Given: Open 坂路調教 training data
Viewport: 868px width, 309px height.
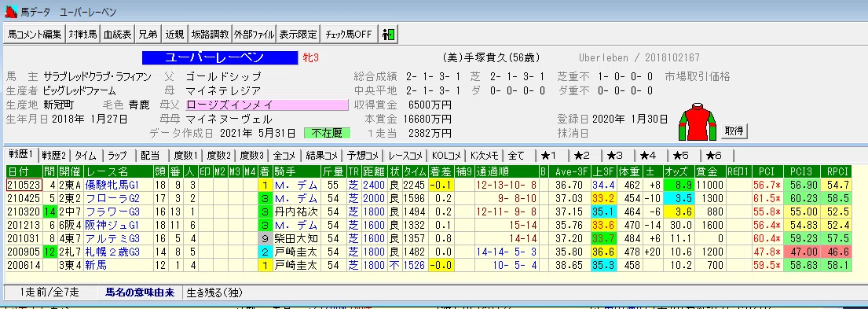Looking at the screenshot, I should click(x=211, y=35).
